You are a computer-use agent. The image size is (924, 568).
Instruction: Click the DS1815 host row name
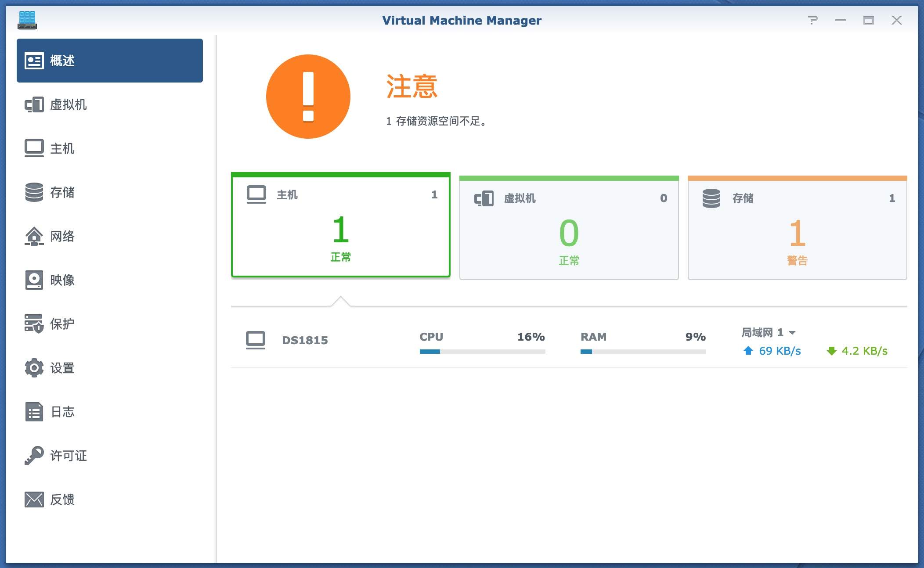tap(305, 340)
